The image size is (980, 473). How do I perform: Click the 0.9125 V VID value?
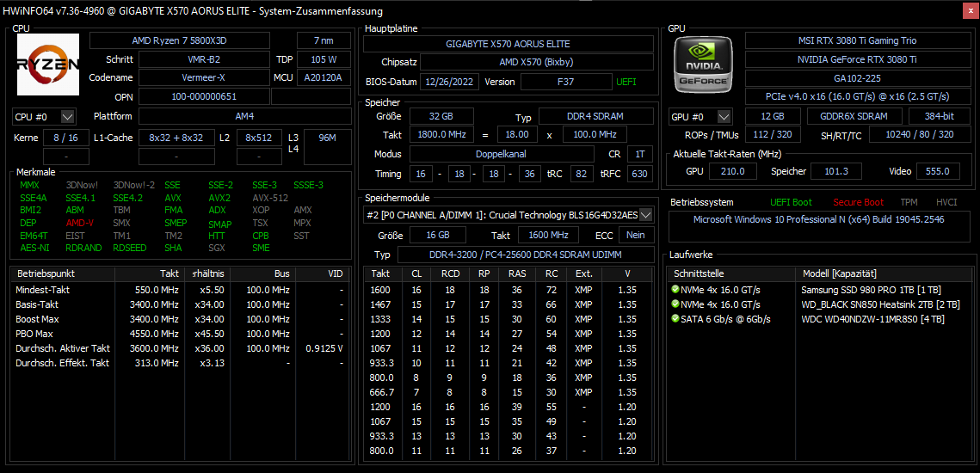(x=324, y=348)
